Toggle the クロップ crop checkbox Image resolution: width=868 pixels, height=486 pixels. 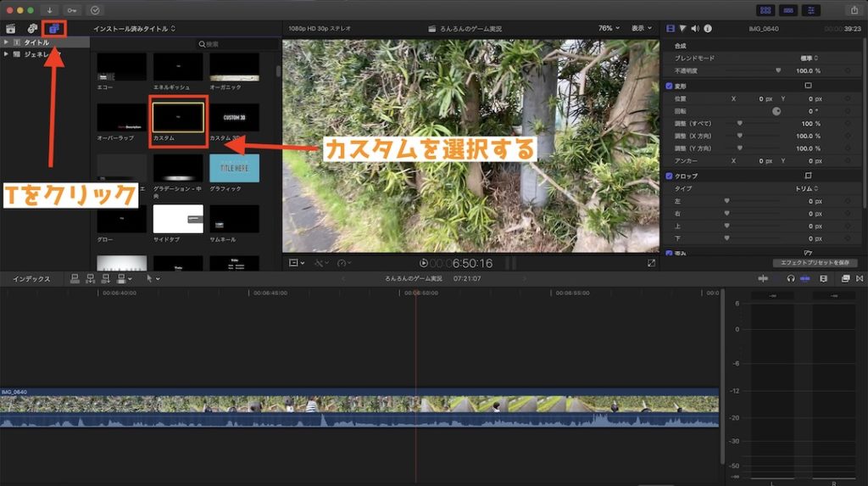click(x=669, y=176)
